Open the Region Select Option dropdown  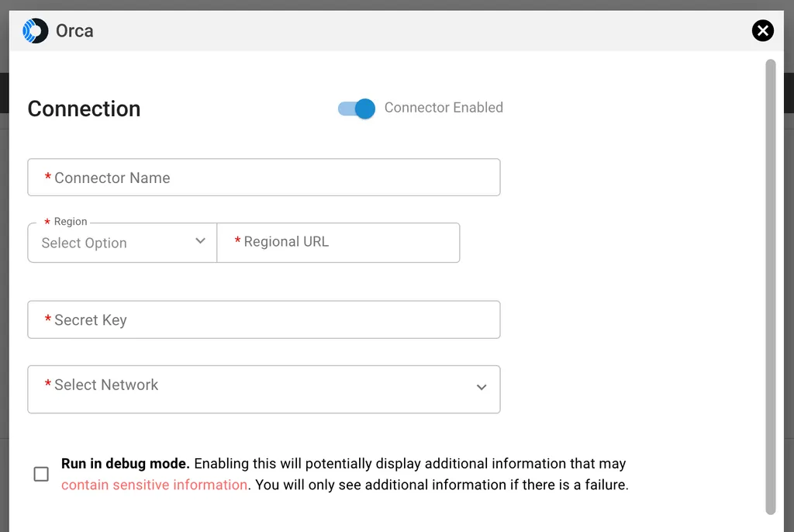pos(122,243)
